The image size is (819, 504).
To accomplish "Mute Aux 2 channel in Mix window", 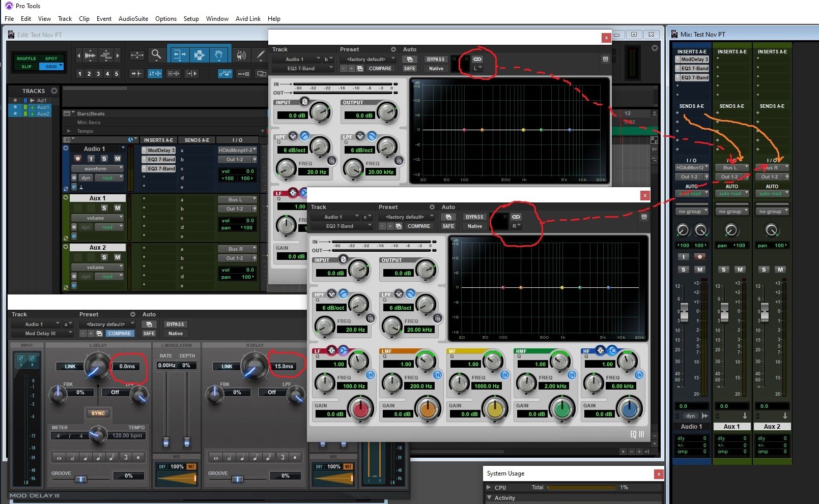I will pos(780,270).
